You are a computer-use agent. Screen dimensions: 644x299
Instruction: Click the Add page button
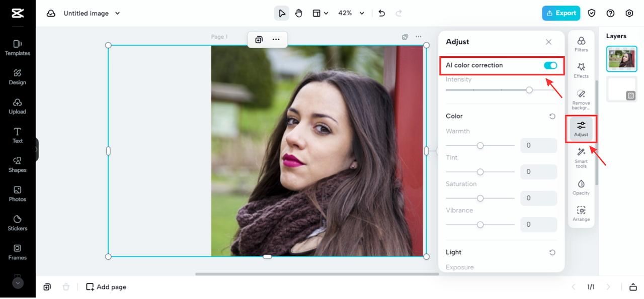click(106, 287)
